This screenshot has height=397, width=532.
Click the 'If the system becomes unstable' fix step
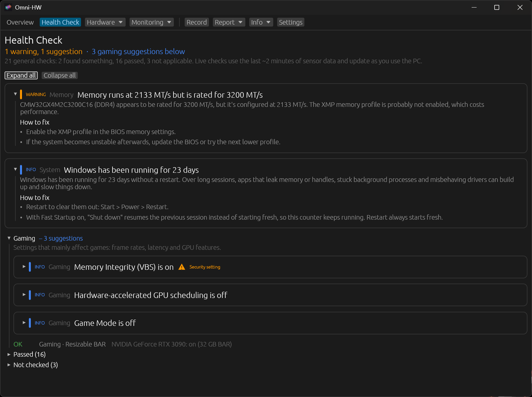coord(153,142)
